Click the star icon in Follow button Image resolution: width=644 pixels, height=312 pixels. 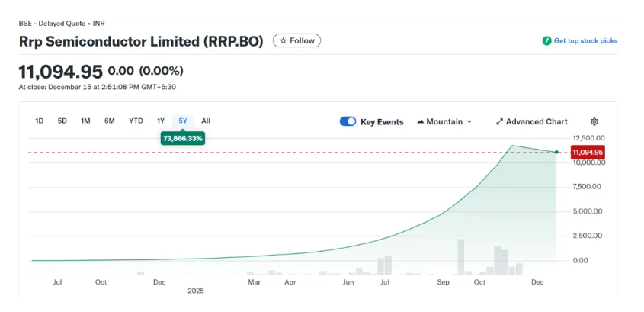283,41
